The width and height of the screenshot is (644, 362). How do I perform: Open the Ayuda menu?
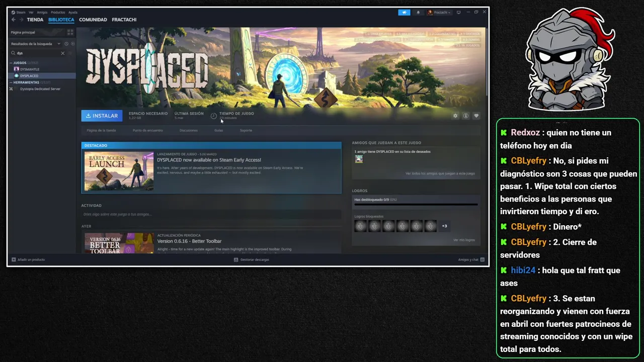tap(73, 12)
